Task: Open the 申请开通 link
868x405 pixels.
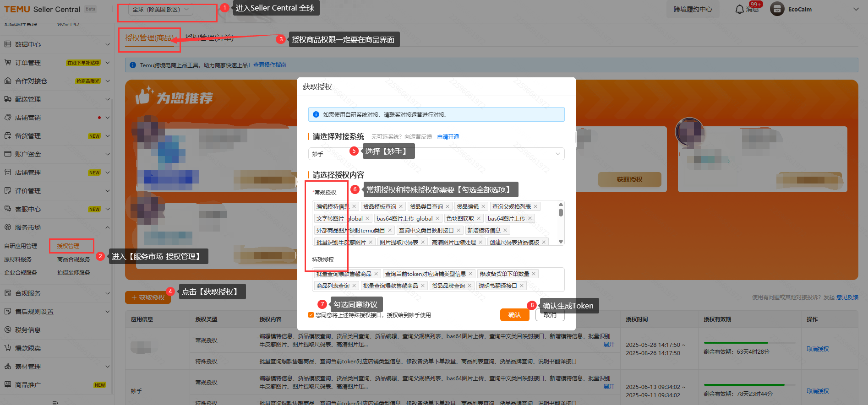Action: pos(448,137)
